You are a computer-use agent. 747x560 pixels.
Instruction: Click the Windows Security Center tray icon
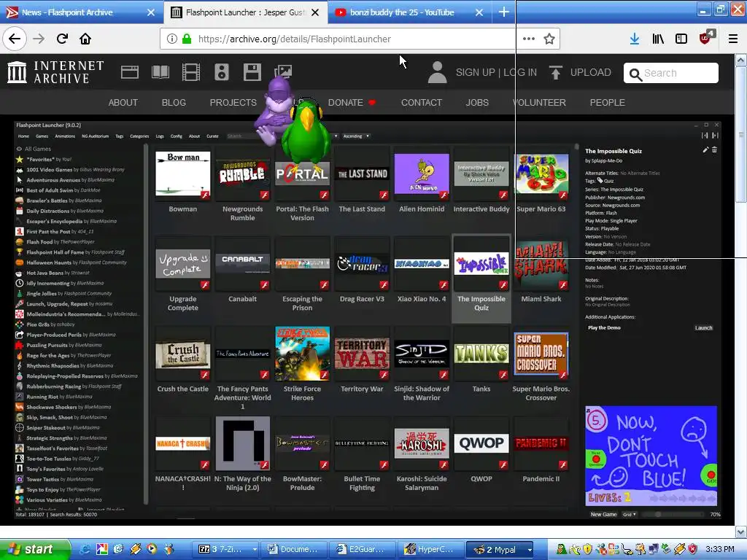pyautogui.click(x=693, y=549)
